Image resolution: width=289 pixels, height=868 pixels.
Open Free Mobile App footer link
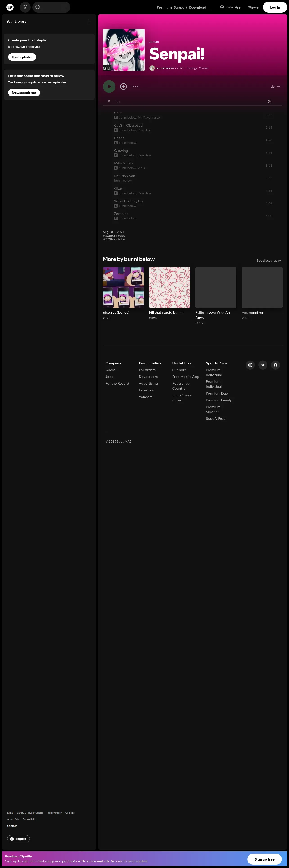point(186,377)
